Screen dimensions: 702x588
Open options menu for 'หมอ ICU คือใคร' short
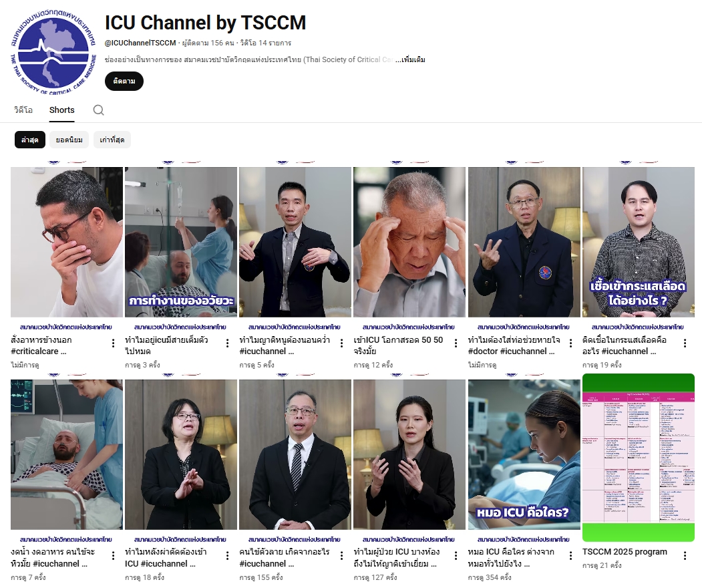pyautogui.click(x=570, y=555)
